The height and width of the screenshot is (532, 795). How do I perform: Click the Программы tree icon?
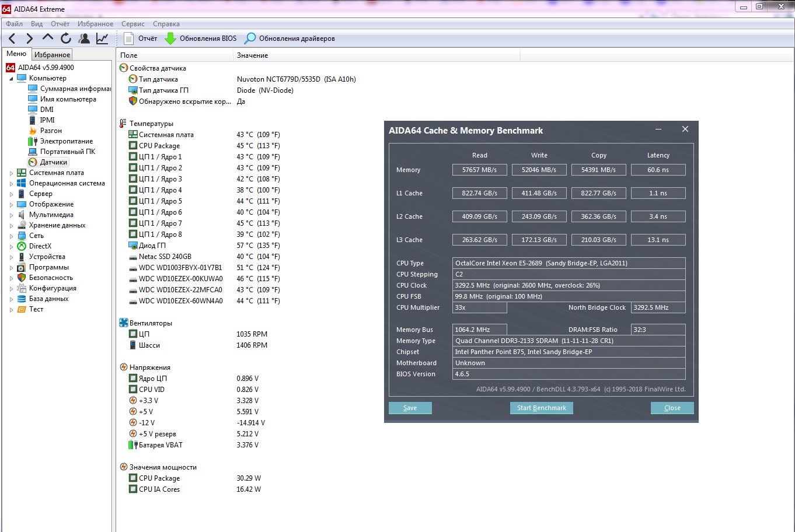(x=22, y=267)
